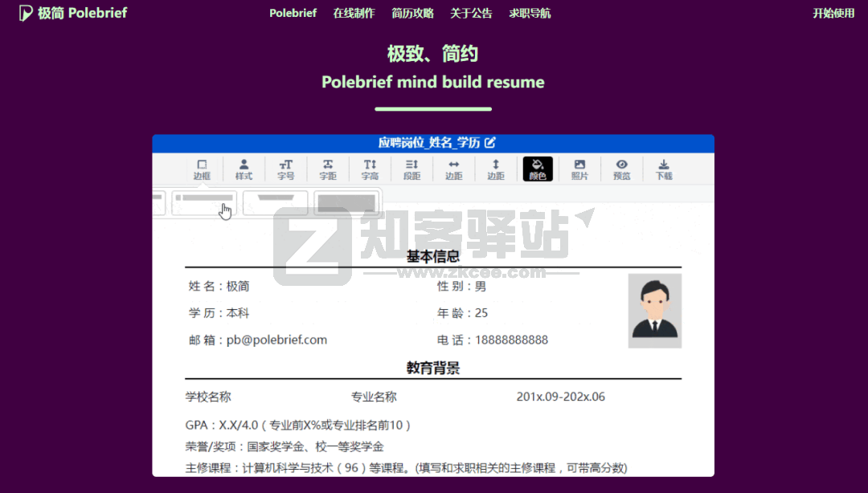Image resolution: width=868 pixels, height=493 pixels.
Task: Open the 简历攻略 menu item
Action: (412, 13)
